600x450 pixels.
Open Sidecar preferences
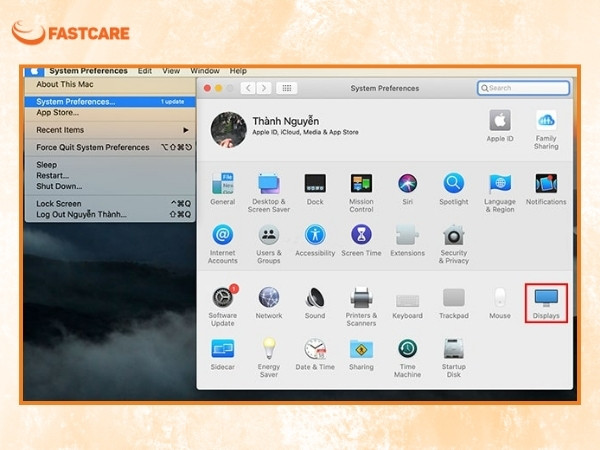coord(223,354)
